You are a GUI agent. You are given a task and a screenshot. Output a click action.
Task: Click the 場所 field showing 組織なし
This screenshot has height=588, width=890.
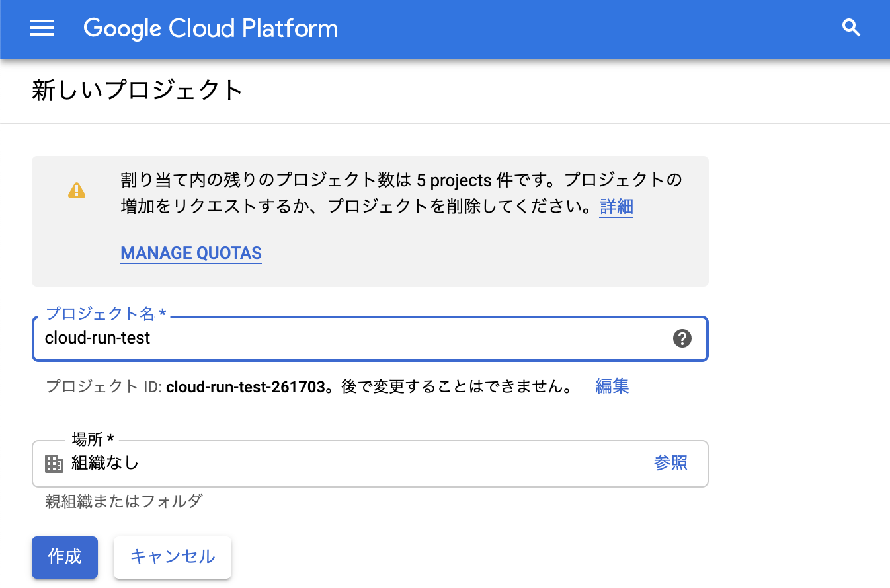(x=370, y=464)
